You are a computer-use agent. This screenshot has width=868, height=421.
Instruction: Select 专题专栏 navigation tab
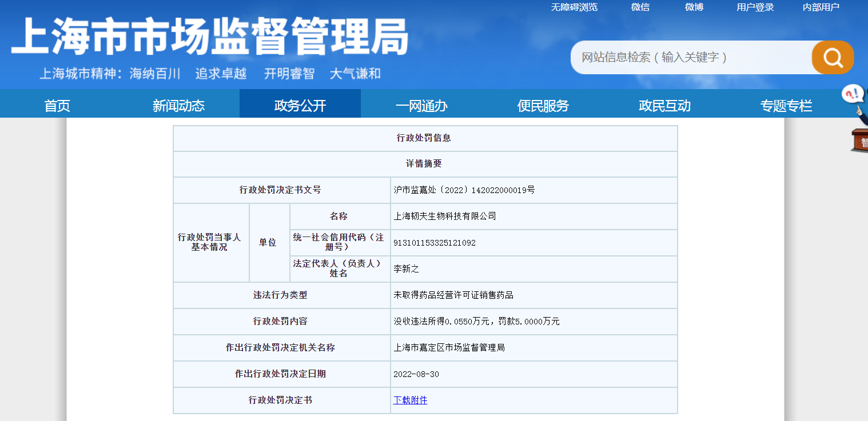786,106
